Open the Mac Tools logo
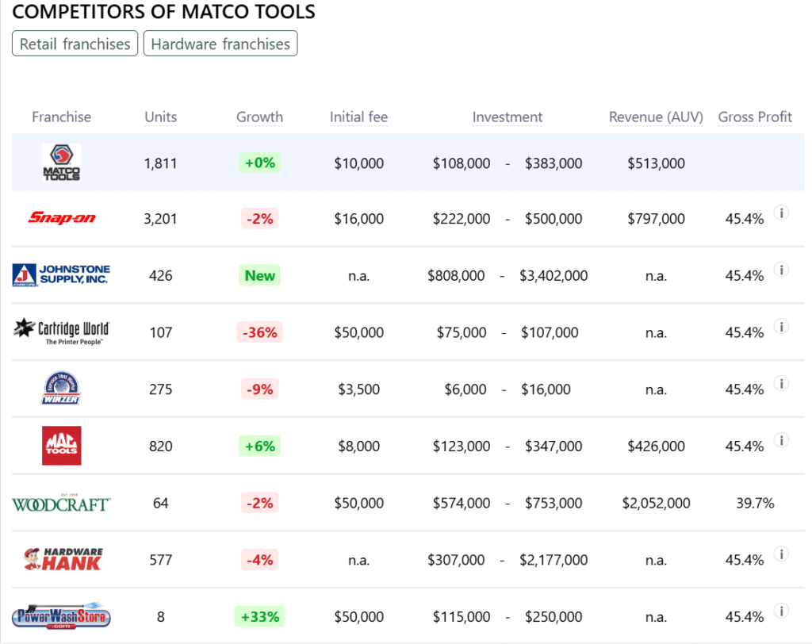Viewport: 812px width, 644px height. coord(62,446)
